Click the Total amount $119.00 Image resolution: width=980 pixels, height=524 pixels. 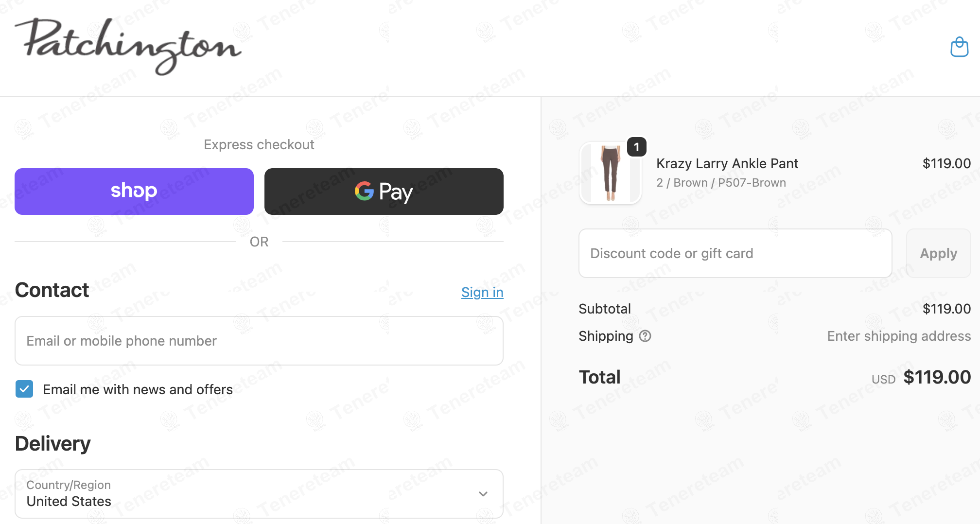(x=937, y=377)
